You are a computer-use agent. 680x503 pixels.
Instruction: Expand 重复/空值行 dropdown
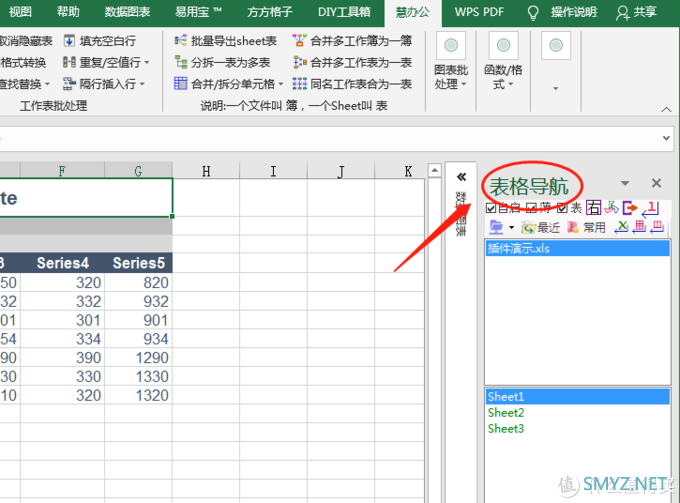tap(147, 63)
